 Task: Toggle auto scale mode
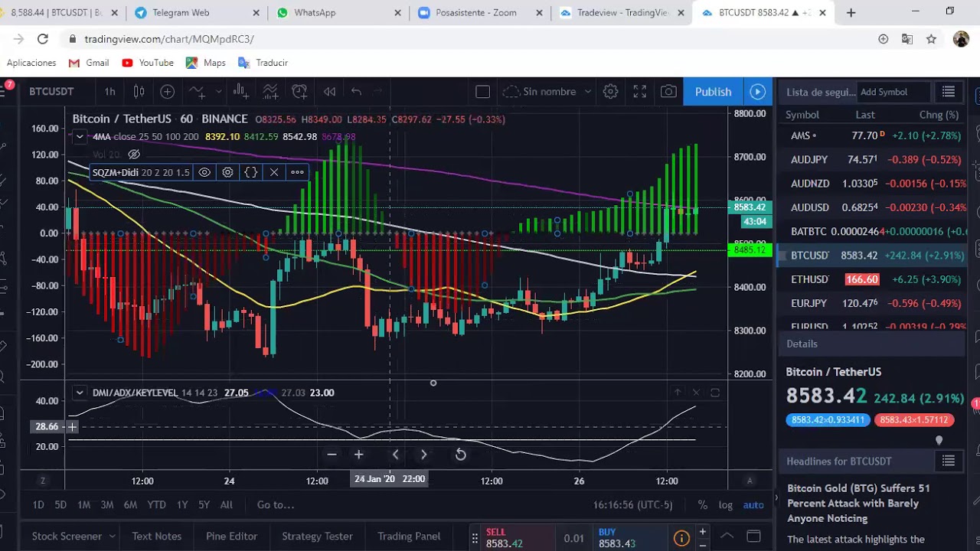(753, 505)
